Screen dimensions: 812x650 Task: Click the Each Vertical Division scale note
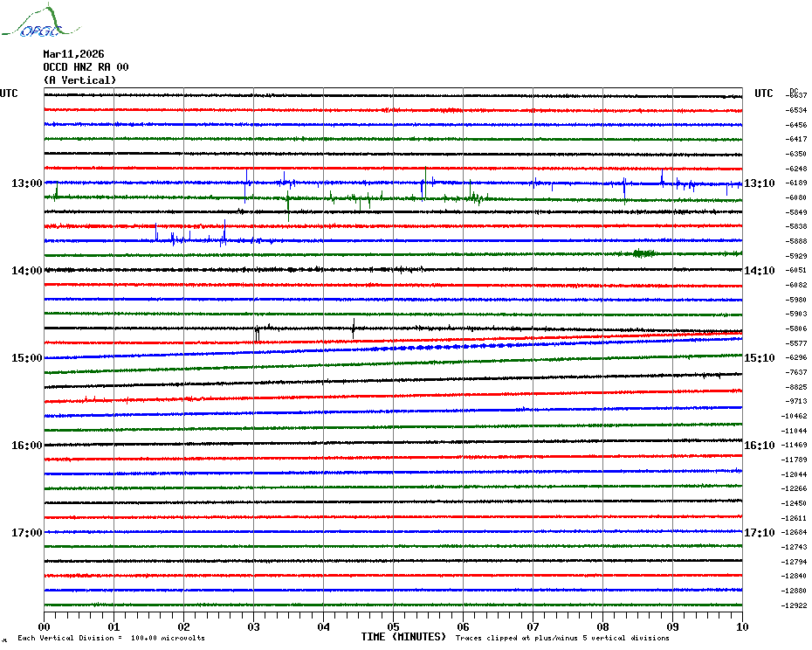pos(111,639)
